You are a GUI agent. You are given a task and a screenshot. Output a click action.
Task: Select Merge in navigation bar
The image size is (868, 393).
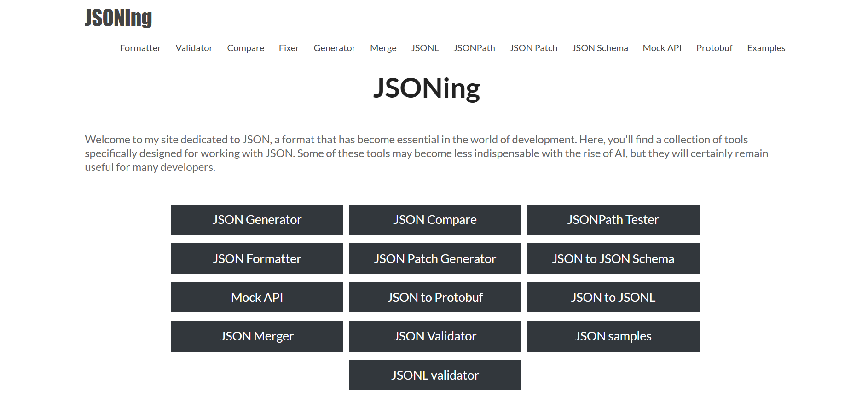pos(383,48)
